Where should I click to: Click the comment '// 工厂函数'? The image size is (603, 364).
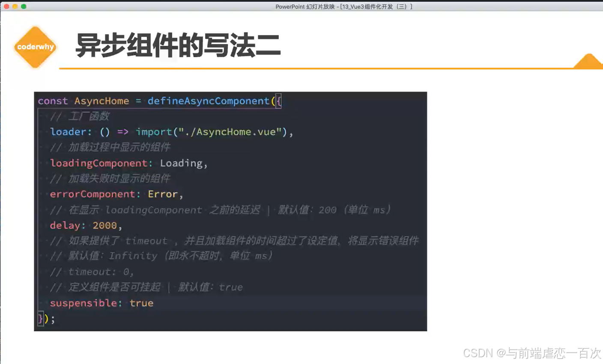[x=80, y=116]
